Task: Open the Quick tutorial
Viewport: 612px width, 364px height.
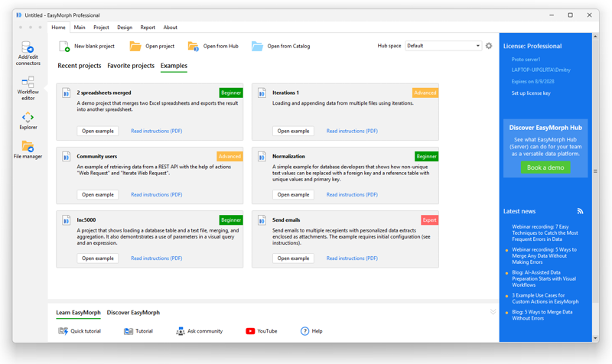Action: pos(80,331)
